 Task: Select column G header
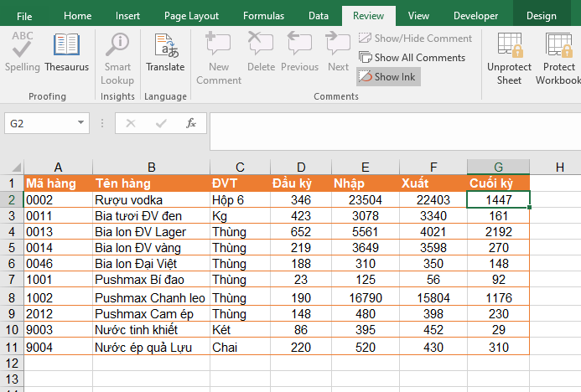coord(498,167)
